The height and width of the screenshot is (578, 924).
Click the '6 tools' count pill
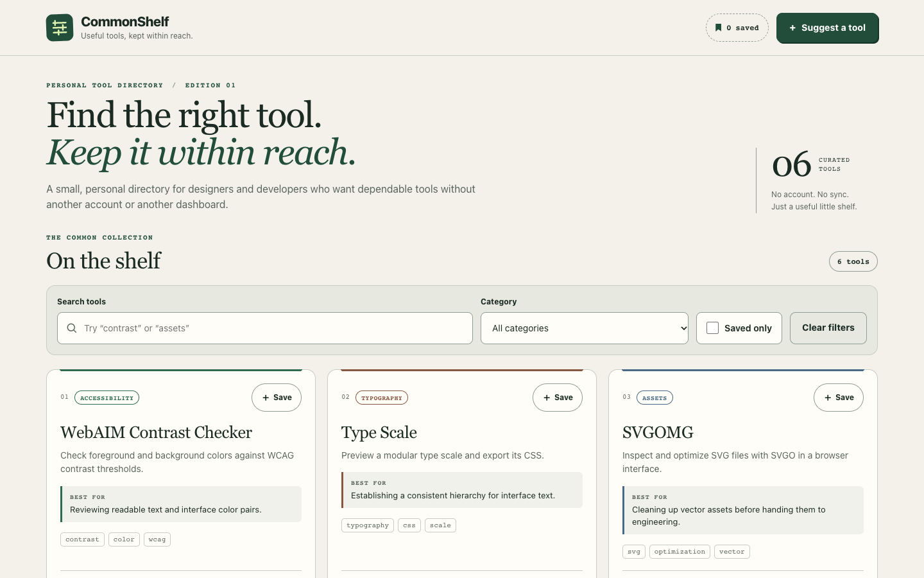853,261
